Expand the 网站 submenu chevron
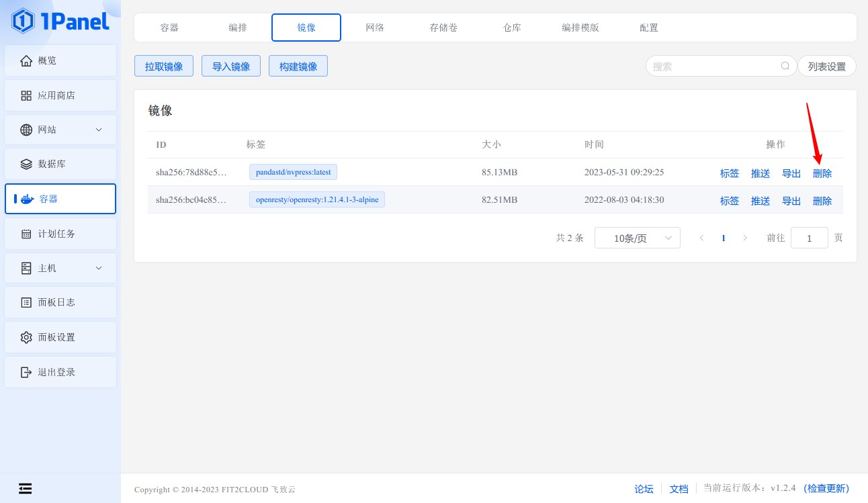Image resolution: width=868 pixels, height=503 pixels. point(99,130)
